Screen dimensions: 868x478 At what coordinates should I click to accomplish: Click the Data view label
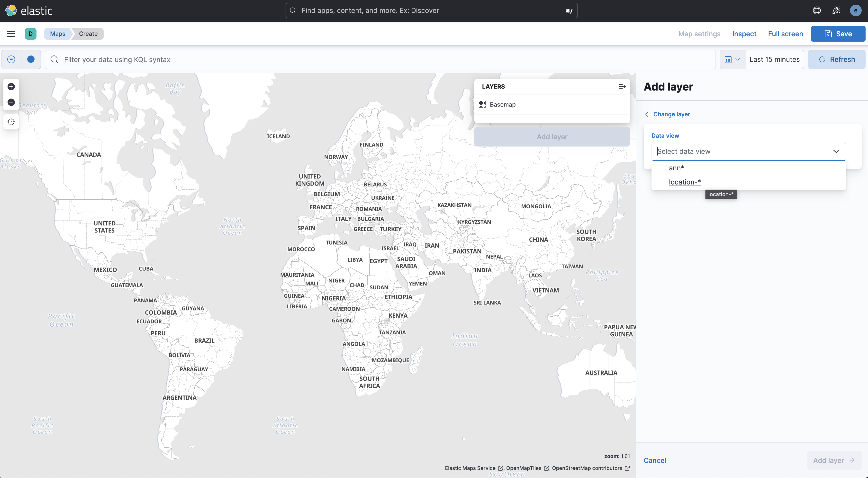pyautogui.click(x=665, y=136)
